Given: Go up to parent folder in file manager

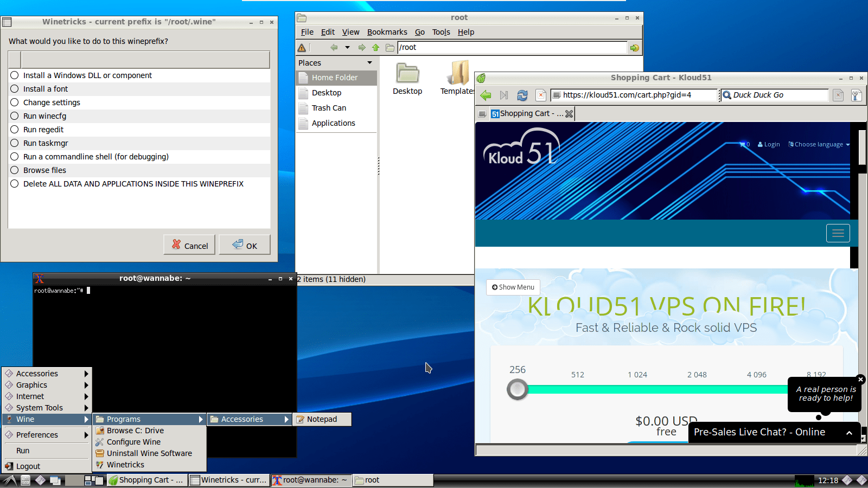Looking at the screenshot, I should point(375,48).
